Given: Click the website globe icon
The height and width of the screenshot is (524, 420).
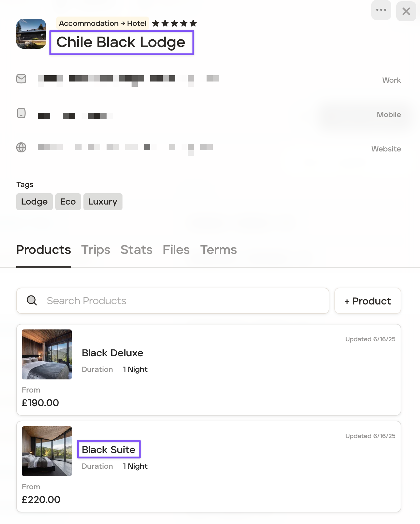Looking at the screenshot, I should click(21, 147).
